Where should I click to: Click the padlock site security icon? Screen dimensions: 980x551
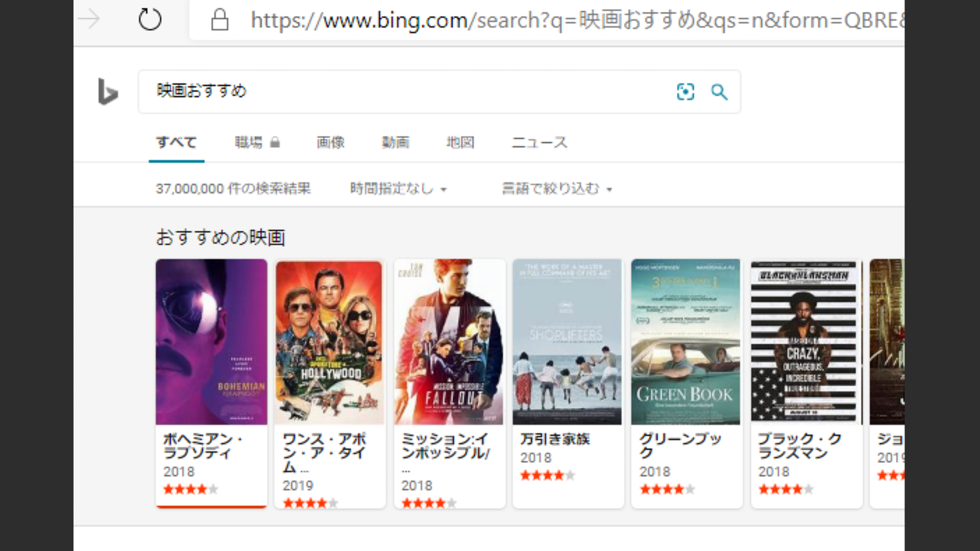pos(219,20)
